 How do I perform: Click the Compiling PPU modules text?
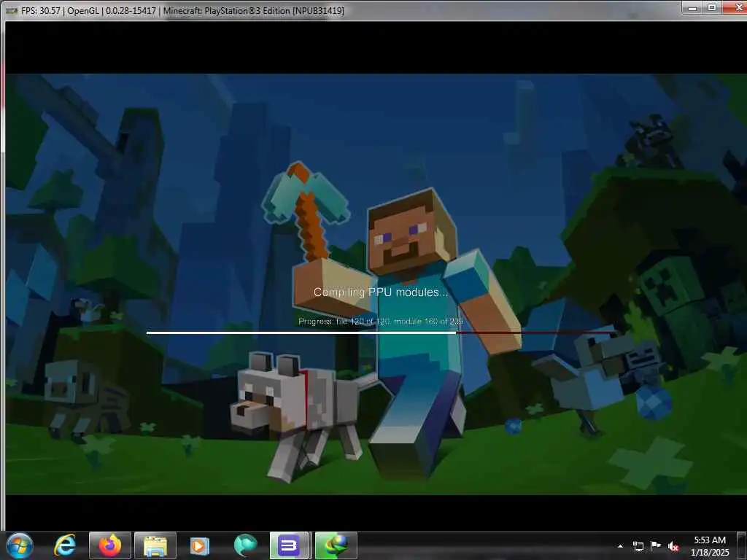pos(381,292)
